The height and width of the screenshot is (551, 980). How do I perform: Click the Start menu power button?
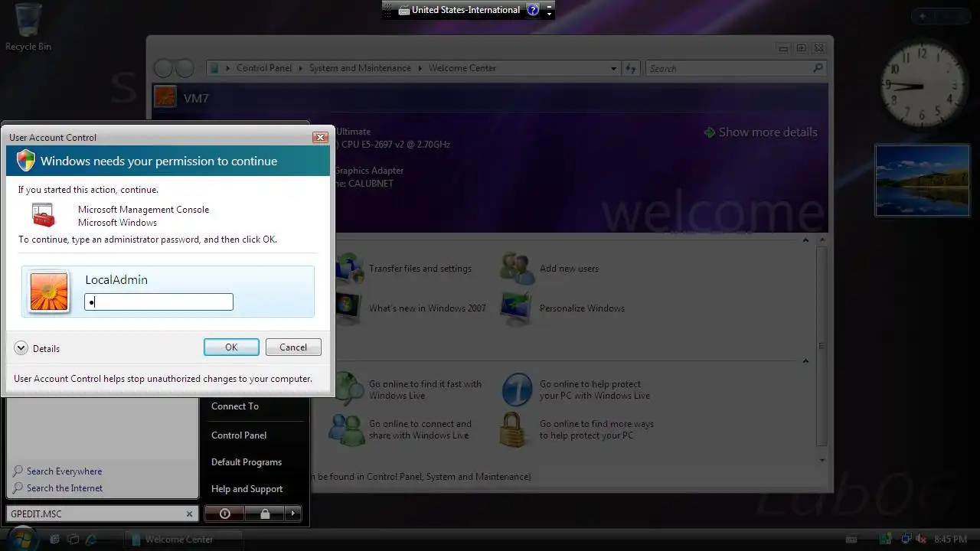click(x=224, y=514)
